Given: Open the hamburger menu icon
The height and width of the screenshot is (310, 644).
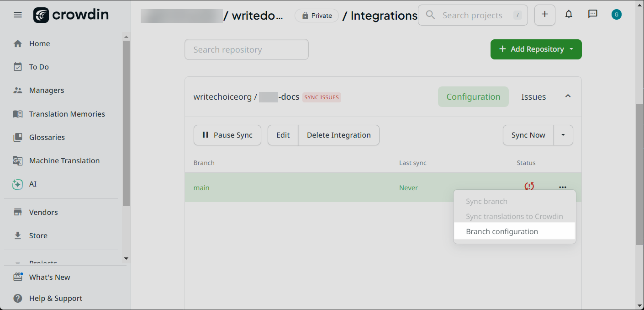Looking at the screenshot, I should 18,15.
